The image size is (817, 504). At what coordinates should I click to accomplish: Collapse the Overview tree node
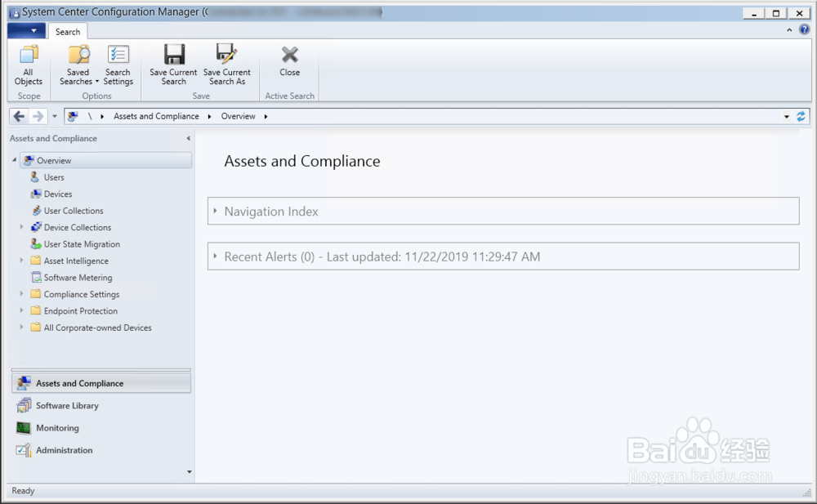(15, 160)
